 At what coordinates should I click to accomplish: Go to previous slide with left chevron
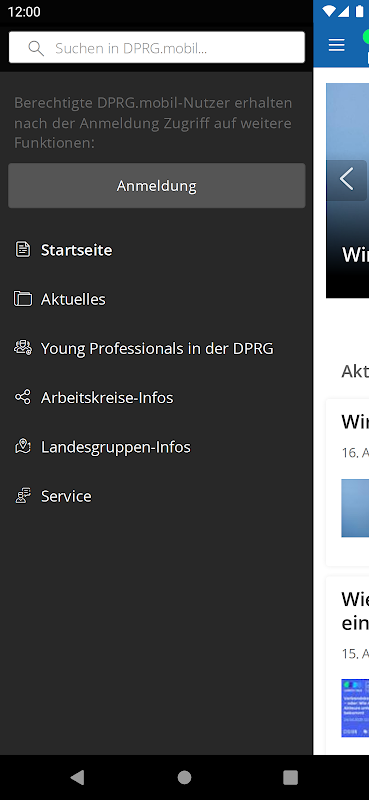click(347, 180)
